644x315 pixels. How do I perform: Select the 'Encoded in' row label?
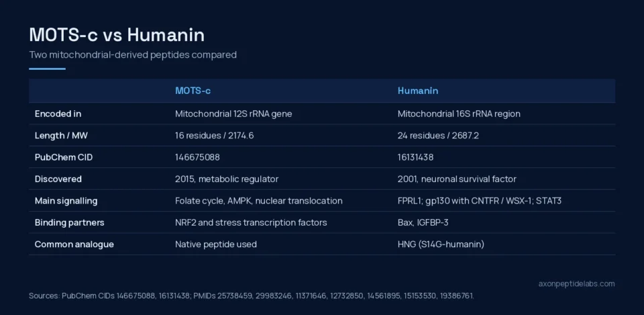click(x=58, y=114)
